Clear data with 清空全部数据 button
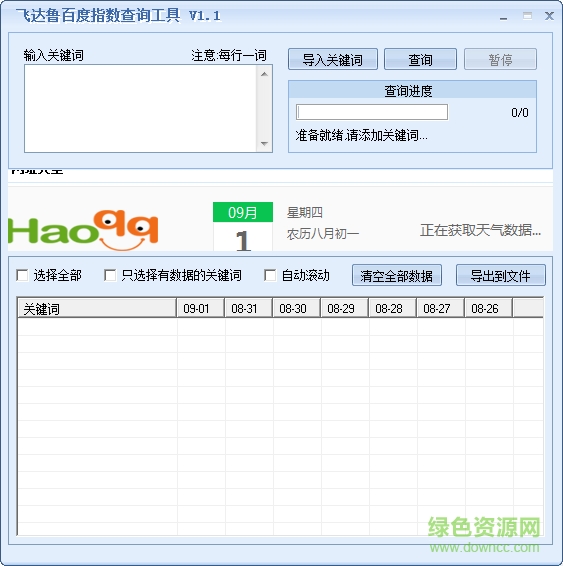Screen dimensions: 563x566 [x=397, y=275]
